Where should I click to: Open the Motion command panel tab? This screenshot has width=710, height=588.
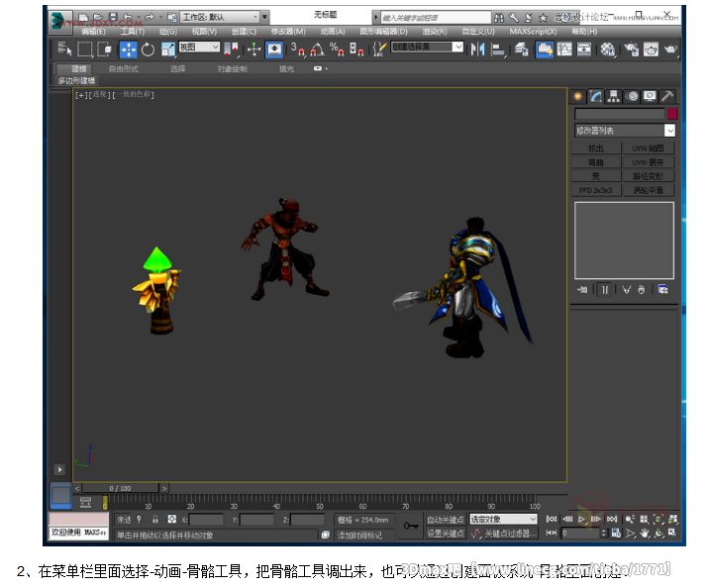(632, 96)
